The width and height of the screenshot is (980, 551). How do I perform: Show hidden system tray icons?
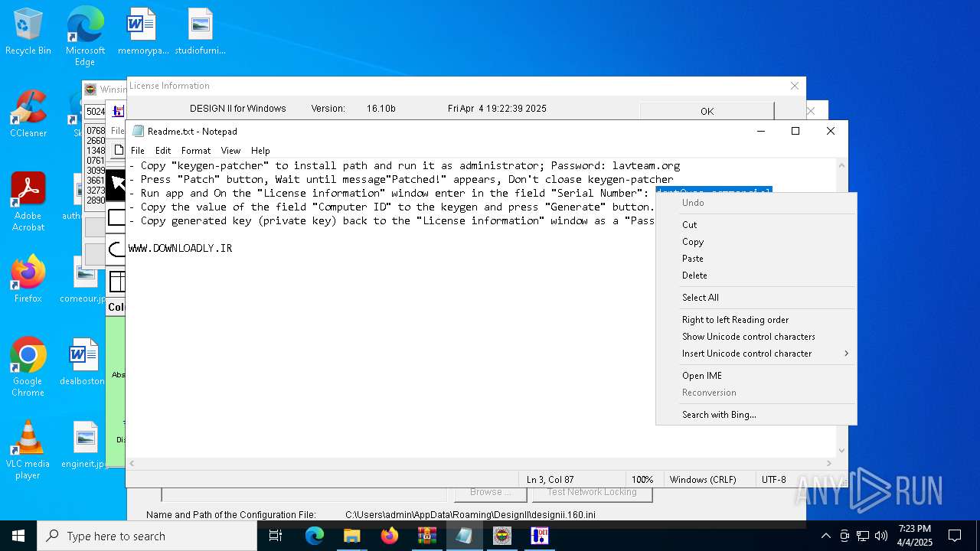click(x=825, y=536)
